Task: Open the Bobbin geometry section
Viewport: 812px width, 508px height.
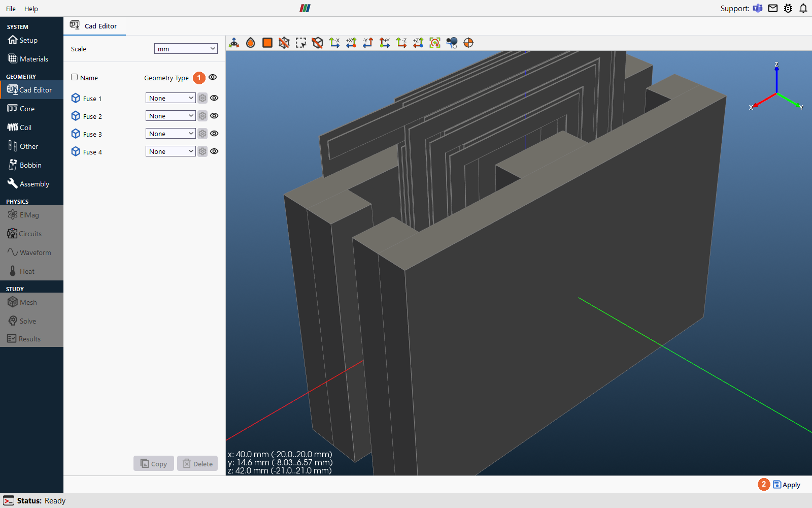Action: pyautogui.click(x=31, y=165)
